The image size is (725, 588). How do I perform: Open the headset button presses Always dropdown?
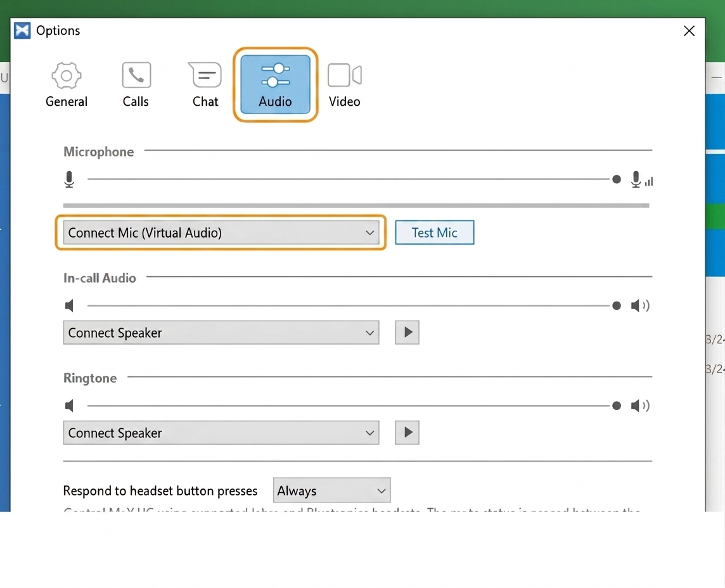(x=332, y=490)
